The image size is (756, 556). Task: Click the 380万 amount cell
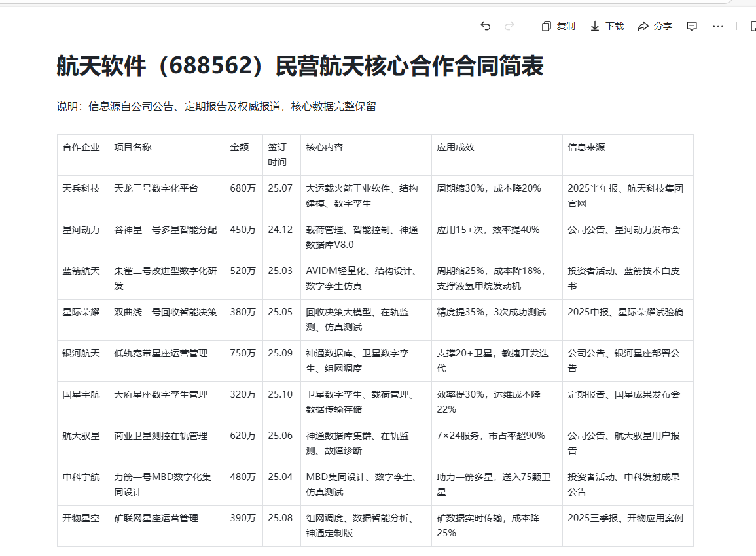pos(243,319)
